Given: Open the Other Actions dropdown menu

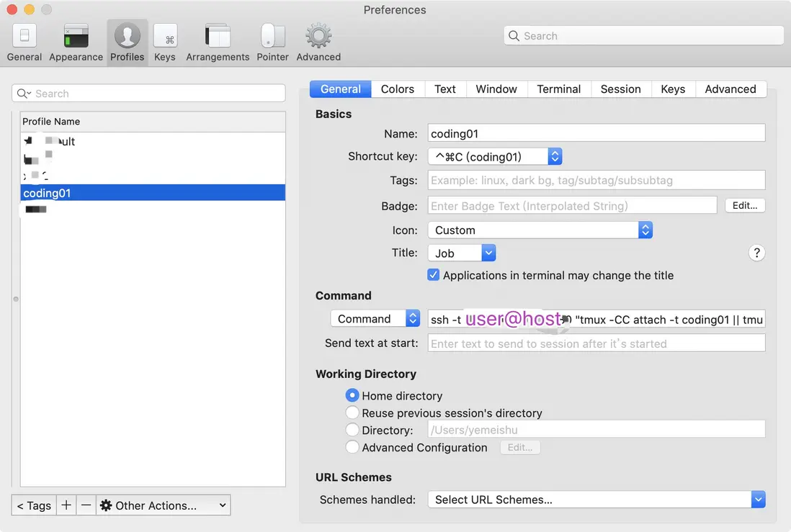Looking at the screenshot, I should pos(163,505).
